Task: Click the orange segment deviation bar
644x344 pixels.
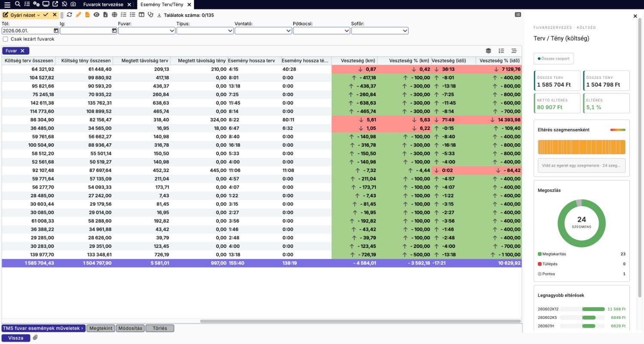Action: (x=581, y=147)
